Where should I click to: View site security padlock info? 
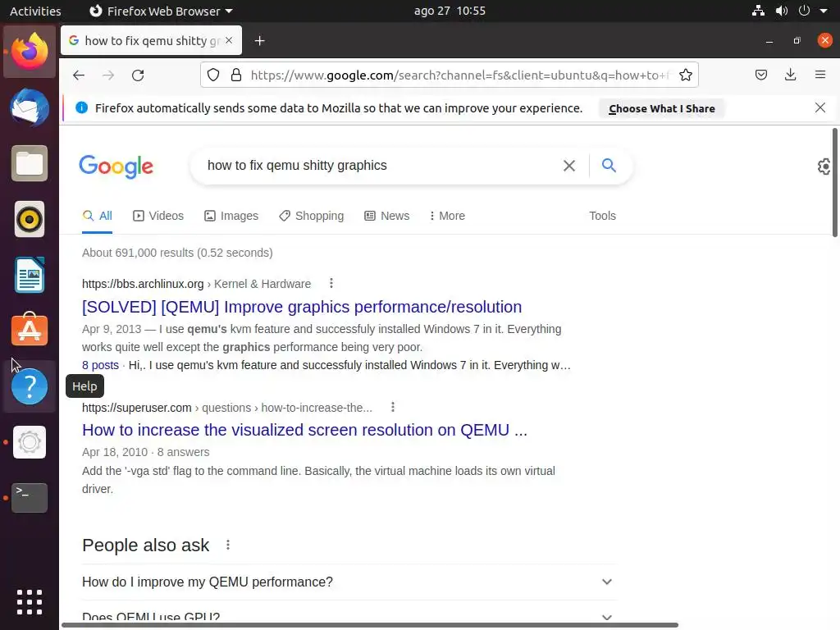[x=235, y=75]
